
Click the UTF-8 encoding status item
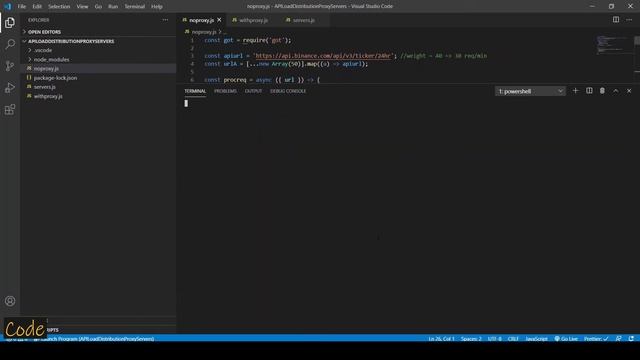pyautogui.click(x=495, y=339)
